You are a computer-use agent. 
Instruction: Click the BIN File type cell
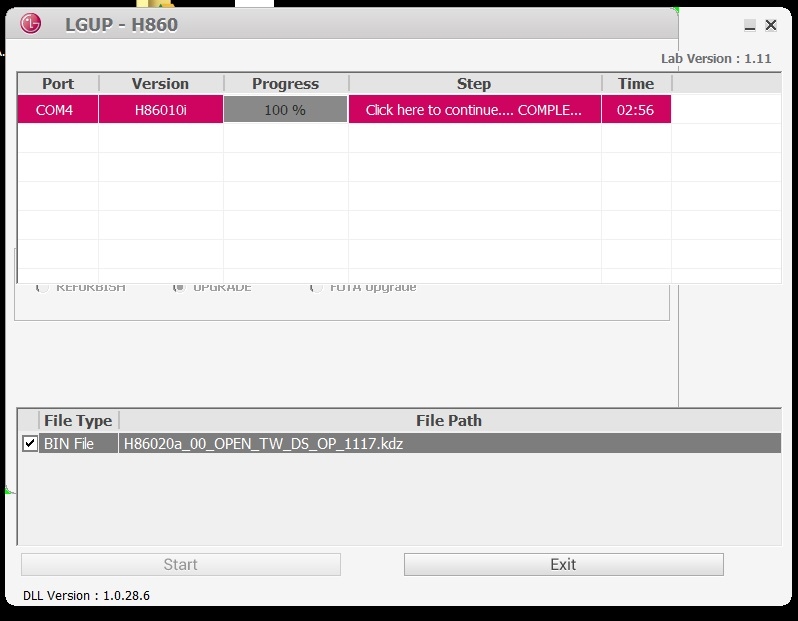tap(78, 443)
